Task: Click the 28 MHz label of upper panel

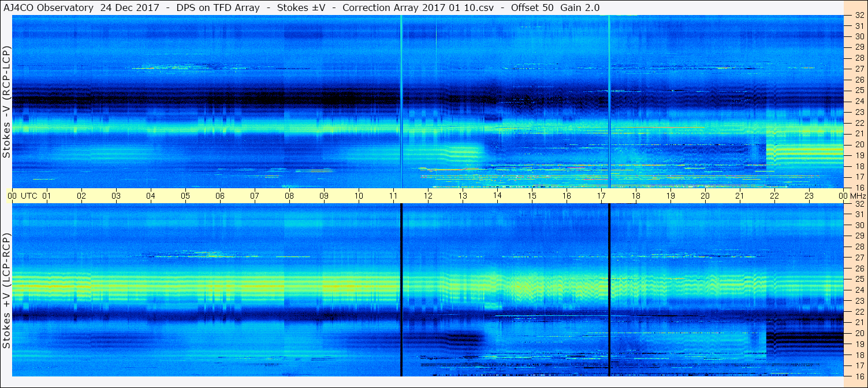Action: tap(859, 58)
